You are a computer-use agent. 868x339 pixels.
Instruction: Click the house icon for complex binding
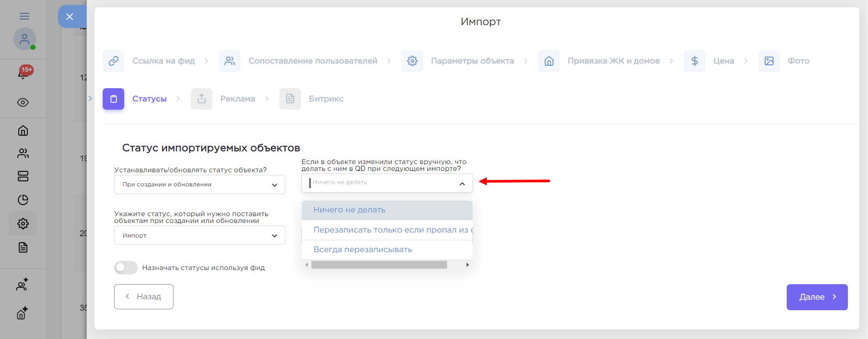(549, 61)
